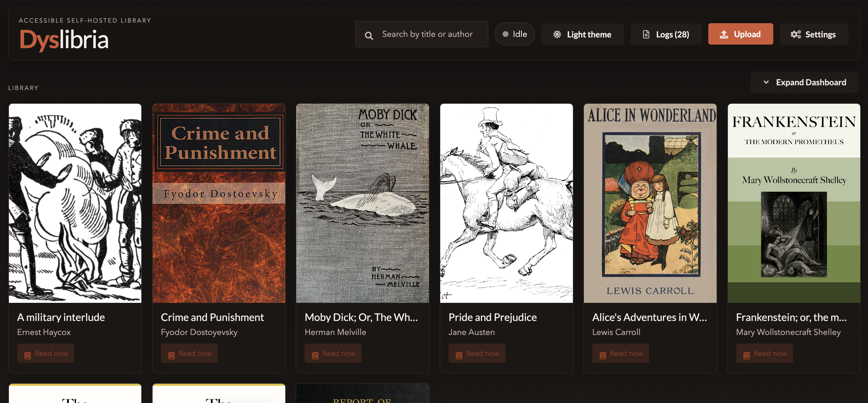This screenshot has width=868, height=403.
Task: Click the sun icon for Light theme
Action: [x=557, y=34]
